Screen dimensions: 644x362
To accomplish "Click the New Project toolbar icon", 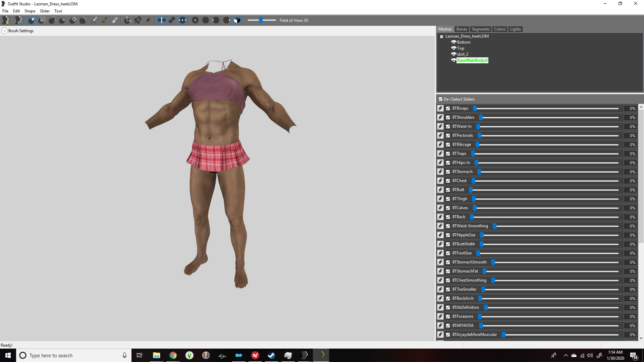I will (x=6, y=20).
